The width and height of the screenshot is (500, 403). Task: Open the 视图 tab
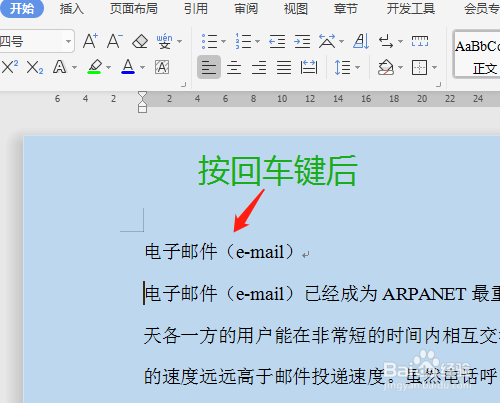tap(296, 9)
